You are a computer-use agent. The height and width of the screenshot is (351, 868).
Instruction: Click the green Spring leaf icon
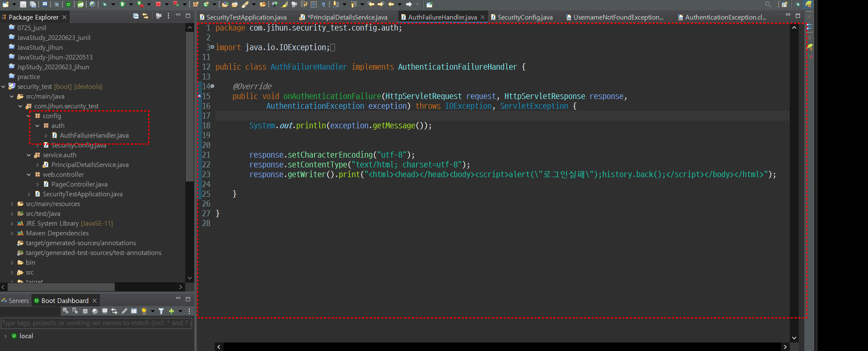(80, 4)
